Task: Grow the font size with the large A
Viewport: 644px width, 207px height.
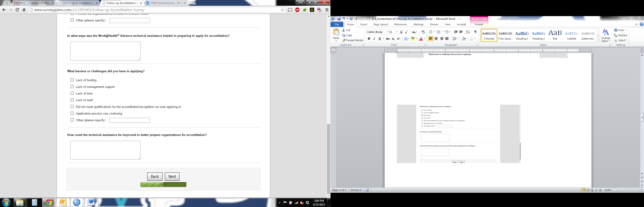Action: pyautogui.click(x=401, y=32)
